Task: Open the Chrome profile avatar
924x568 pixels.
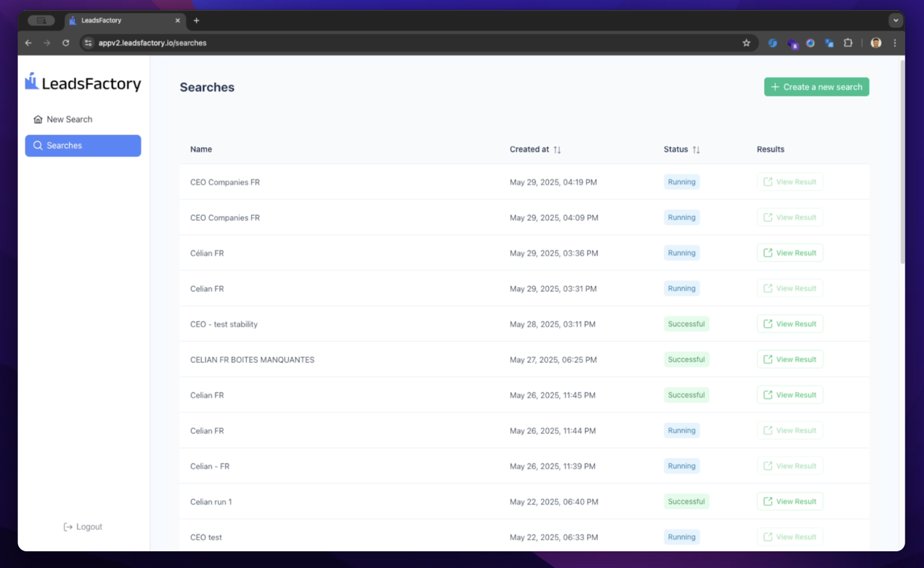Action: (876, 43)
